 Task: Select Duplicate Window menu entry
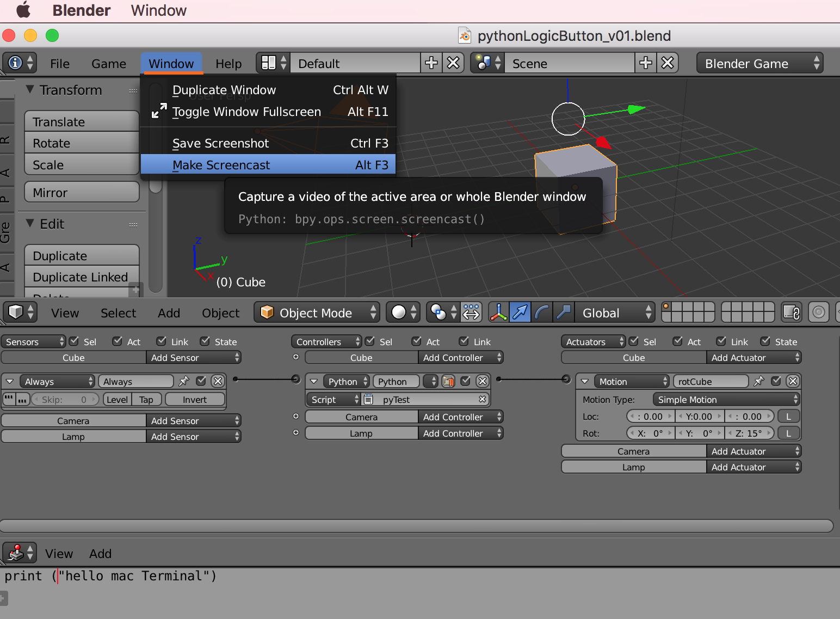click(x=268, y=89)
